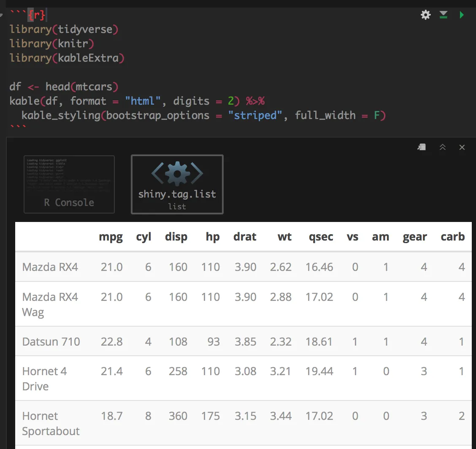Clear the chunk output with X
476x449 pixels.
[x=462, y=147]
